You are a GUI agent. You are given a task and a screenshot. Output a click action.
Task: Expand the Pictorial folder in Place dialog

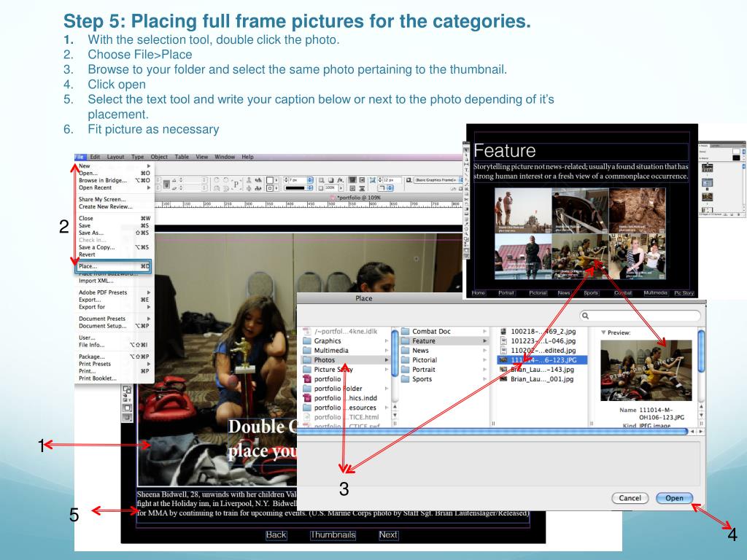[x=485, y=360]
